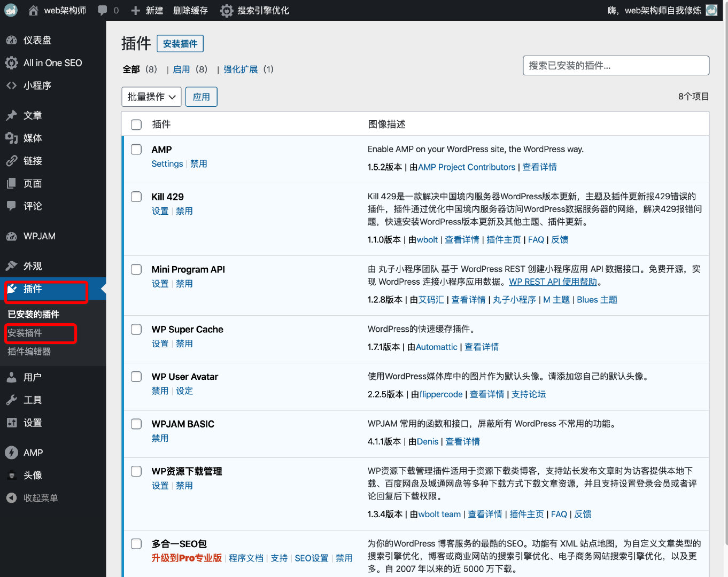Select the AMP lightning bolt icon

pos(12,453)
